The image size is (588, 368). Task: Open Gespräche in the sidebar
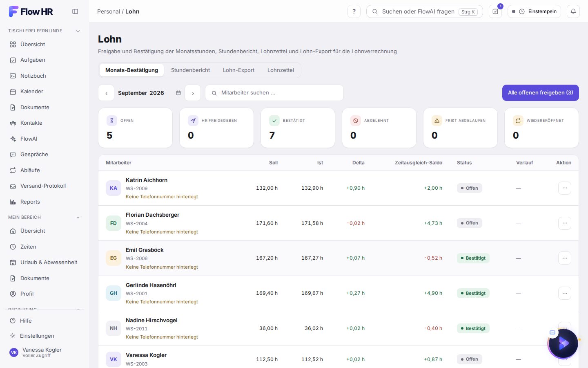[x=44, y=154]
